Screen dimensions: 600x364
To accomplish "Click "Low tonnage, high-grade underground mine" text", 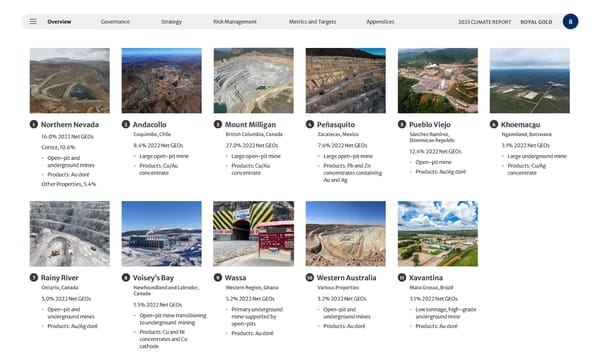I will tap(446, 313).
